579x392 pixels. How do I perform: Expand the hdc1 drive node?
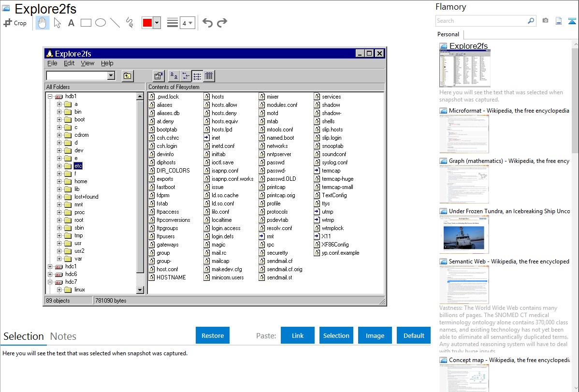point(50,266)
